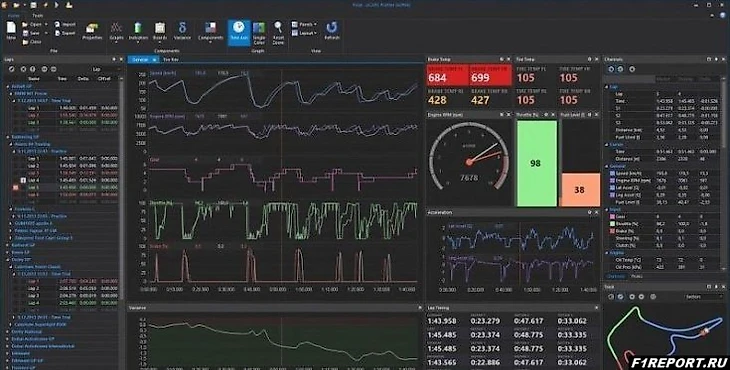Viewport: 730px width, 370px height.
Task: Open the Open button's dropdown arrow
Action: point(46,24)
